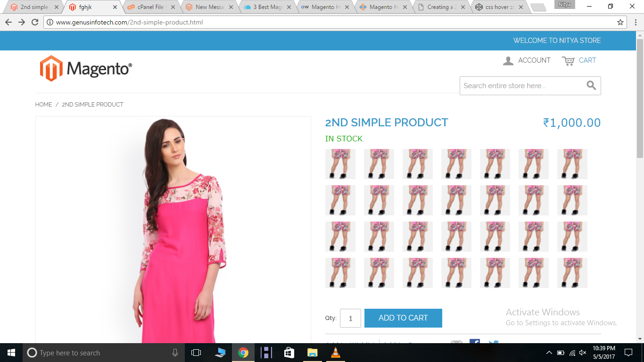The image size is (644, 362).
Task: Click the Magento logo
Action: pyautogui.click(x=85, y=68)
